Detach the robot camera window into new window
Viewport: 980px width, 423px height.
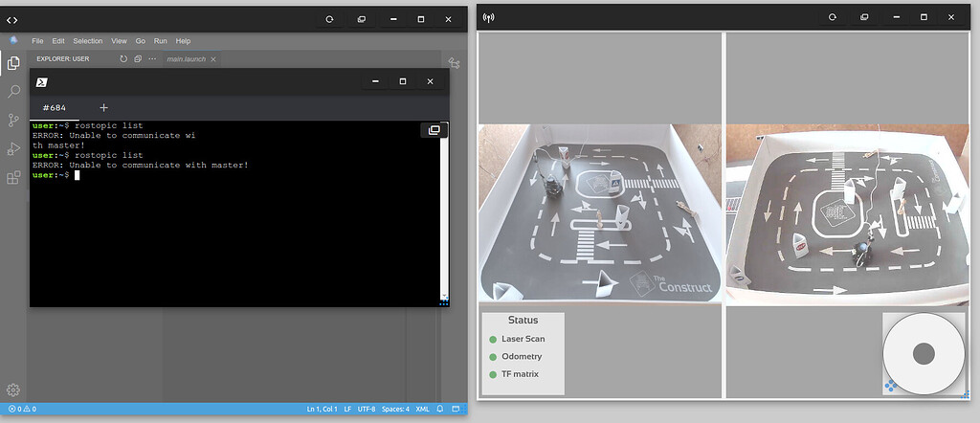[x=864, y=17]
